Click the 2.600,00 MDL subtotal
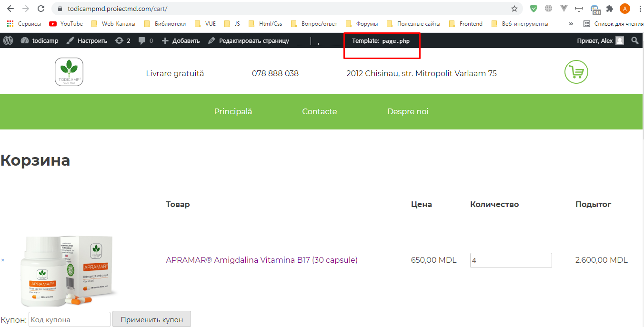Screen dimensions: 644x327 (601, 260)
